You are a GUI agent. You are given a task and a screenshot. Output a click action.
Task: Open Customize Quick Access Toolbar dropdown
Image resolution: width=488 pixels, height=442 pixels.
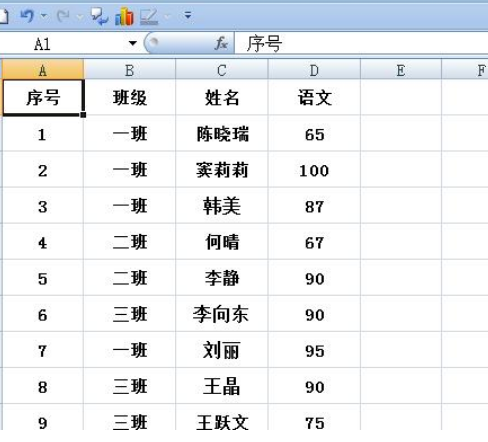188,15
